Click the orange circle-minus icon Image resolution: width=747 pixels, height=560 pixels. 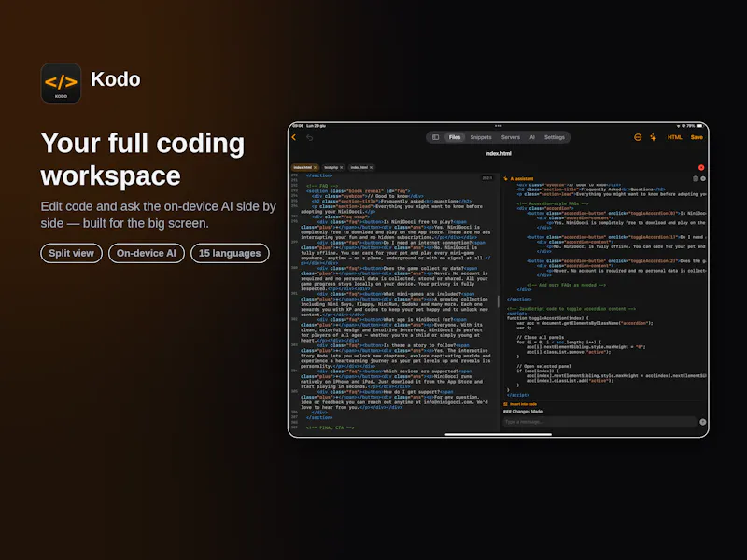tap(638, 137)
